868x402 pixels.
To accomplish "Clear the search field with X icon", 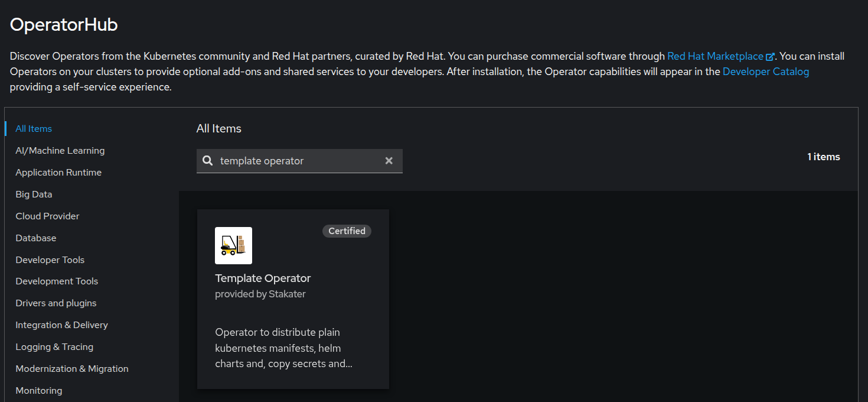I will click(x=389, y=161).
